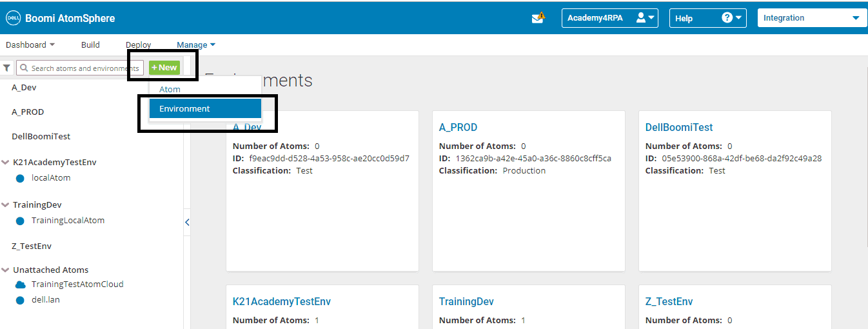Select the localAtom circle icon

pos(20,178)
